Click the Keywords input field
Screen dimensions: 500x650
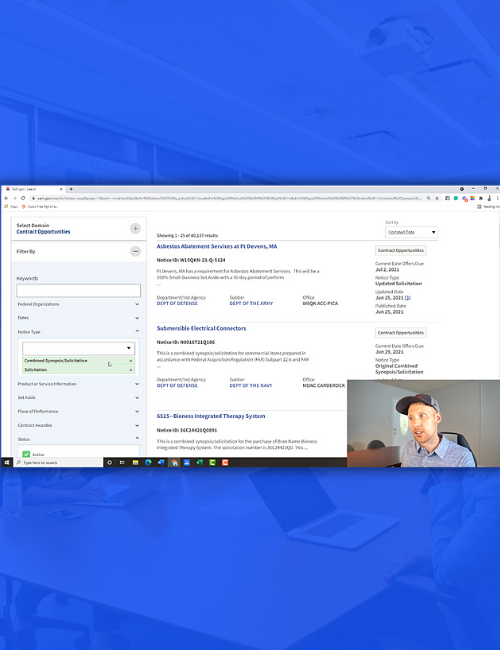pyautogui.click(x=78, y=290)
